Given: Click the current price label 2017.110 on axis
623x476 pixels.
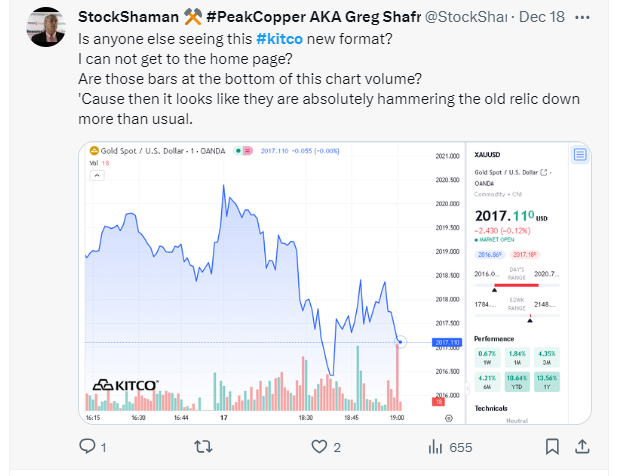Looking at the screenshot, I should click(446, 343).
